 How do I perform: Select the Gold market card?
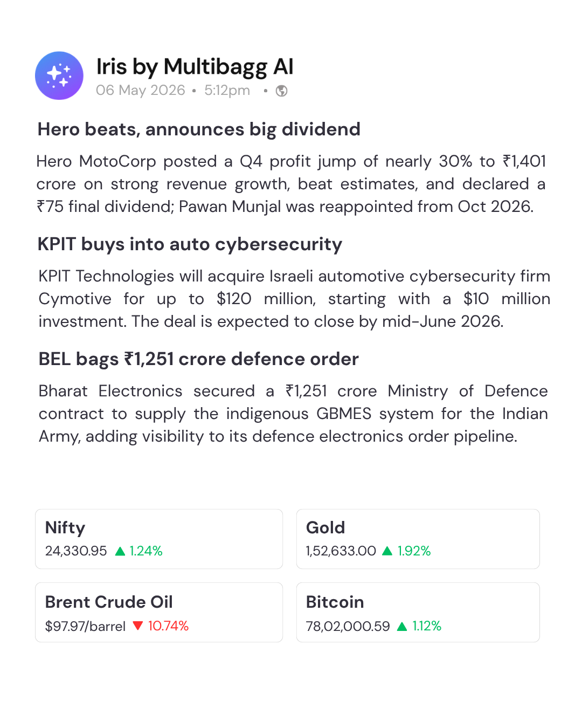click(418, 539)
